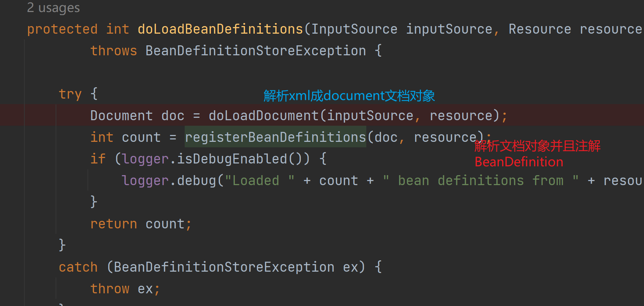Click the doc variable declaration name
The image size is (644, 306).
(173, 116)
